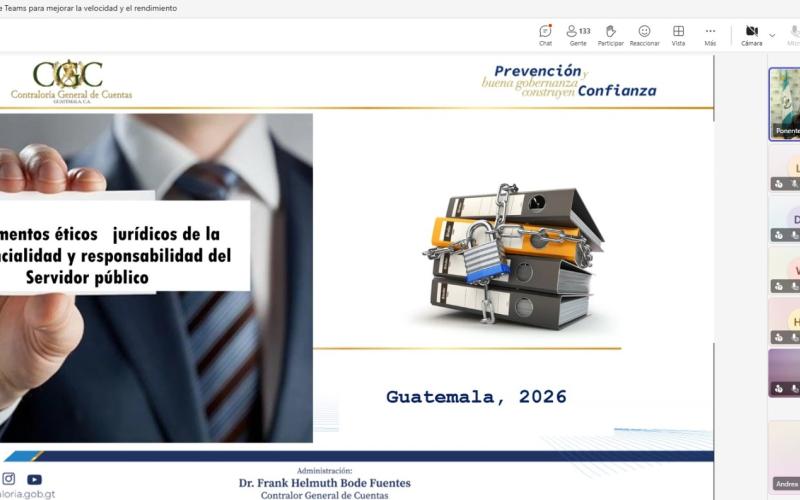Open the Reaccionar emoji reactions
The image size is (800, 500).
644,36
